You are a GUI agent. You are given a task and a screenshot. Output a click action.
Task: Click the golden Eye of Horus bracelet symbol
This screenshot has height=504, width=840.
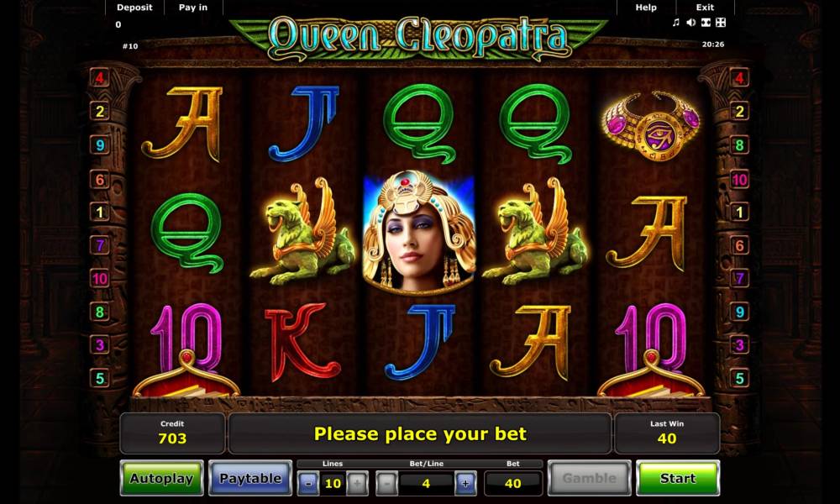click(x=652, y=126)
